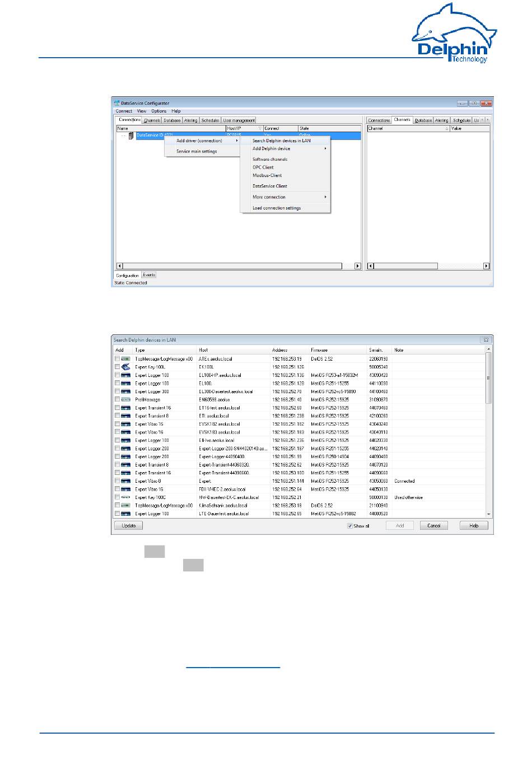This screenshot has height=760, width=532.
Task: Click the scroll-up arrow in the device list
Action: [489, 349]
